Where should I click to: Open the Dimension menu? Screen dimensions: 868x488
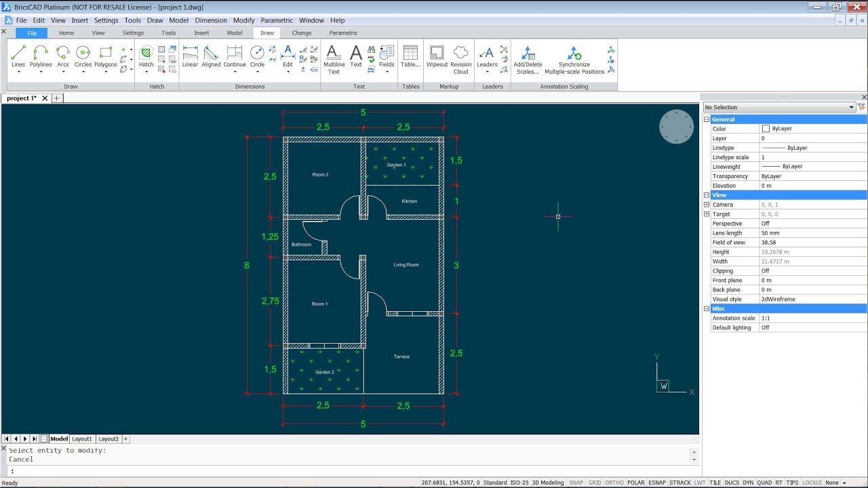click(211, 20)
